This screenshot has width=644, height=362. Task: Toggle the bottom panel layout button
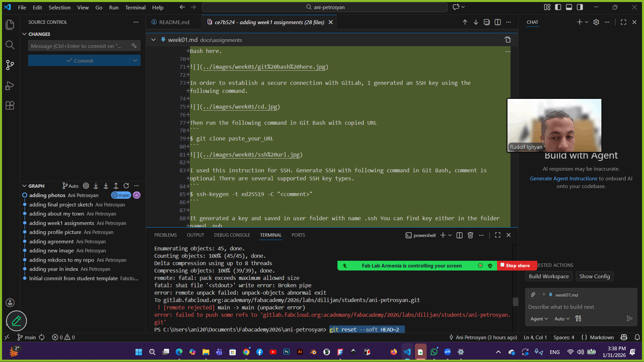[569, 7]
